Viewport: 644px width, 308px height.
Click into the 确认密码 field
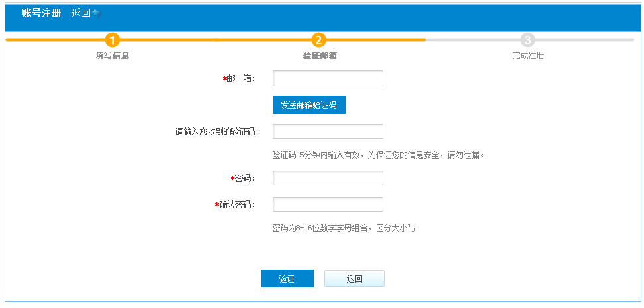click(x=328, y=204)
